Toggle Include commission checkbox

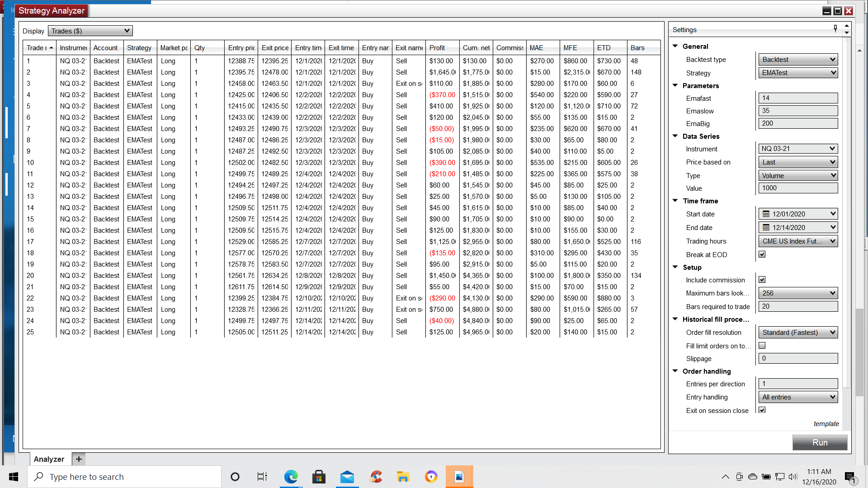pos(762,280)
